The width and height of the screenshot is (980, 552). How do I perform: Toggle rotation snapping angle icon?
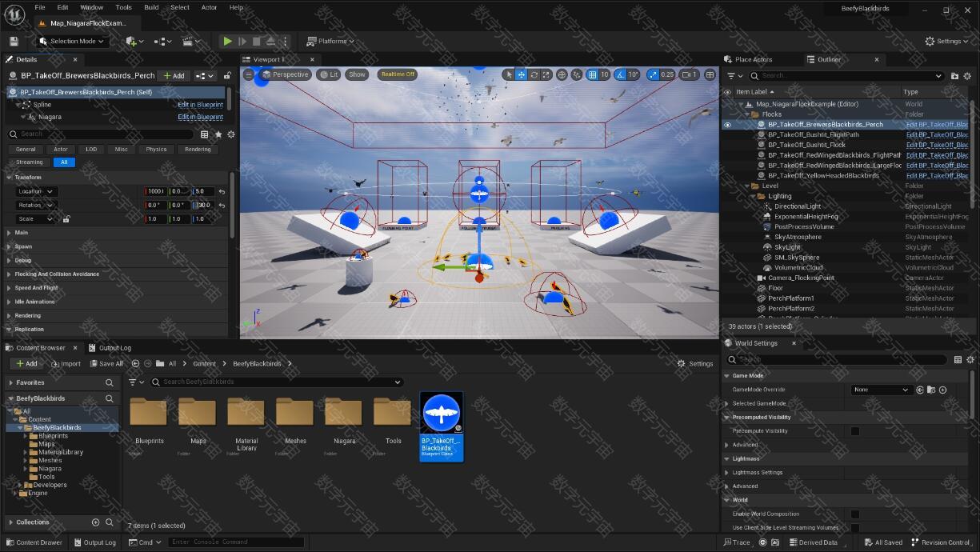point(620,74)
